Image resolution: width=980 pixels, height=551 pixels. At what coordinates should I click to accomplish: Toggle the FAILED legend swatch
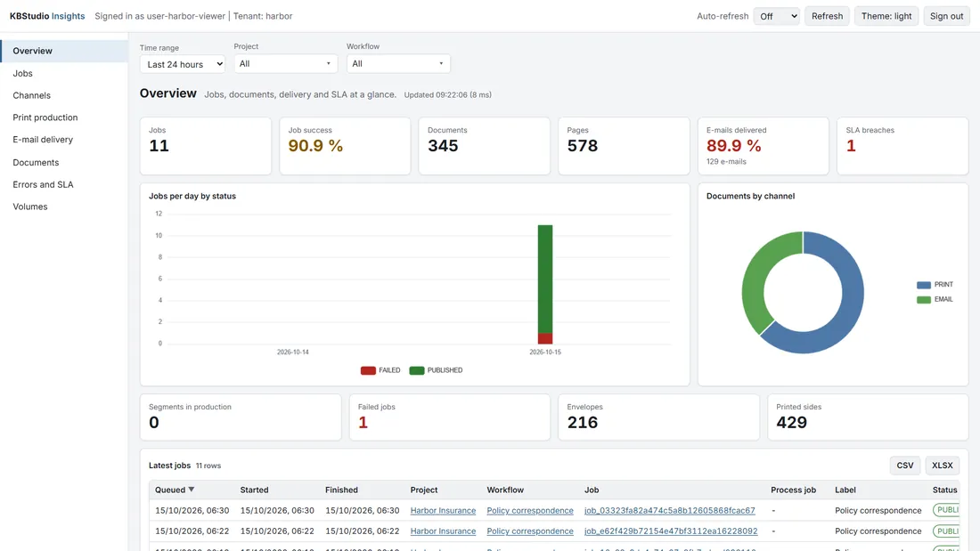[x=368, y=370]
